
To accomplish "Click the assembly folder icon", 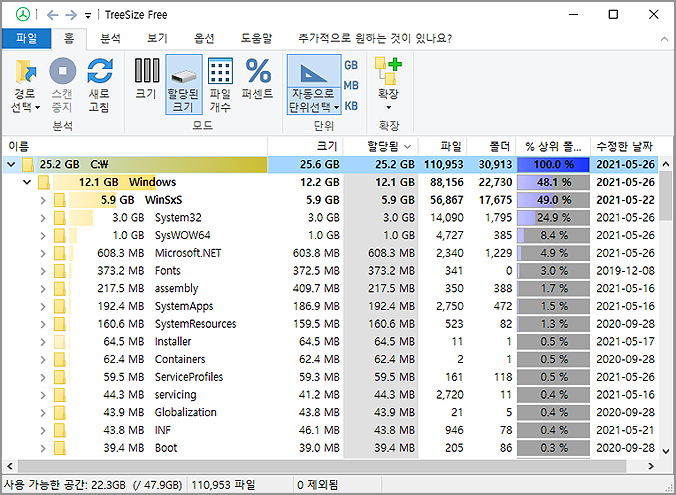I will pos(59,288).
